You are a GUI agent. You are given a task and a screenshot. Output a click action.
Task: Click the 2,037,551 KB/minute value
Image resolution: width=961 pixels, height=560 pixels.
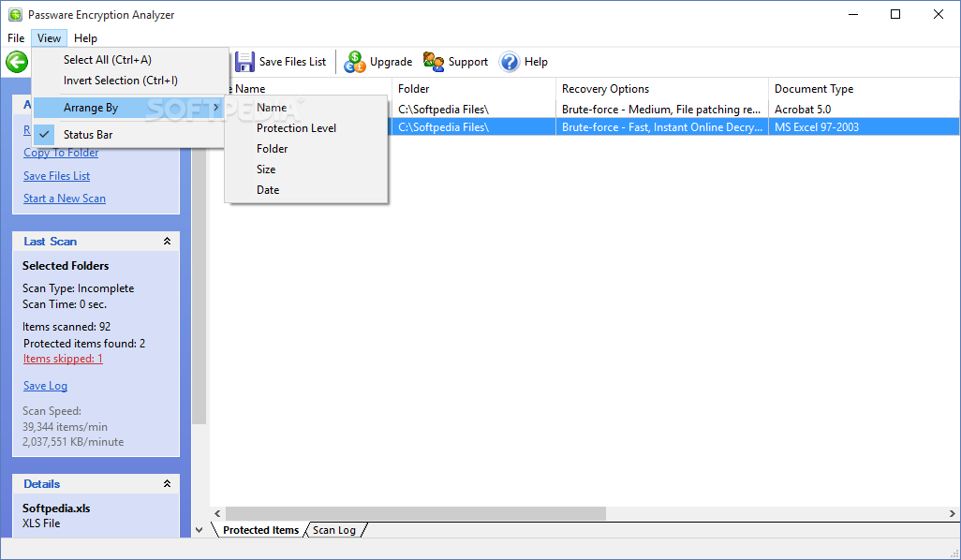(73, 442)
